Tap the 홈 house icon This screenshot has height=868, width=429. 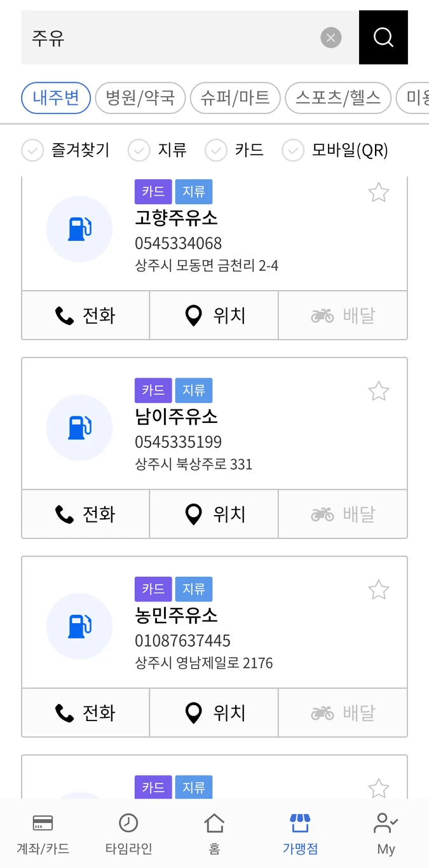coord(214,823)
